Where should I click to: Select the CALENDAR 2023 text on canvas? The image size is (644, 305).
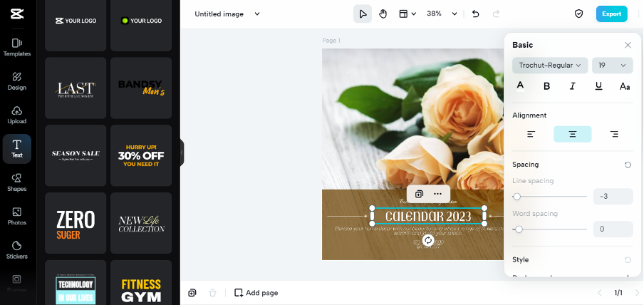(428, 216)
